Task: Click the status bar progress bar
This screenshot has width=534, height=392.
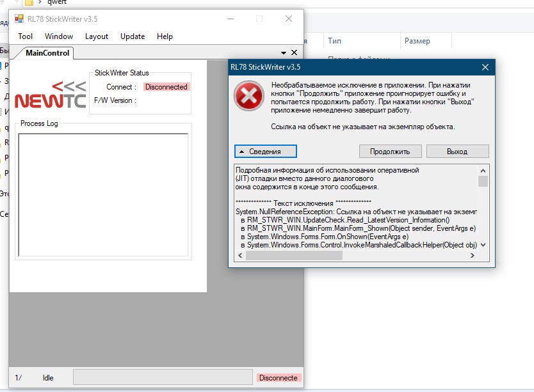Action: [163, 377]
